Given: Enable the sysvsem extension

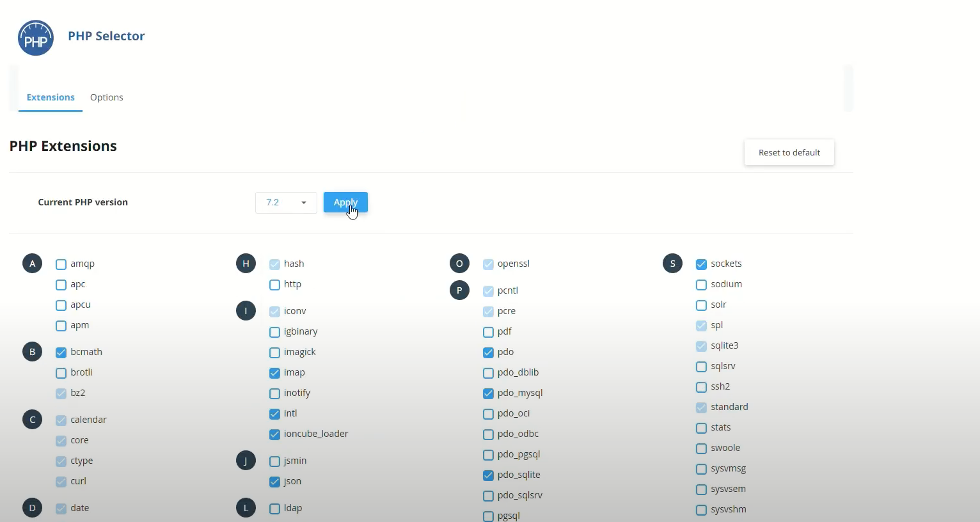Looking at the screenshot, I should point(701,489).
